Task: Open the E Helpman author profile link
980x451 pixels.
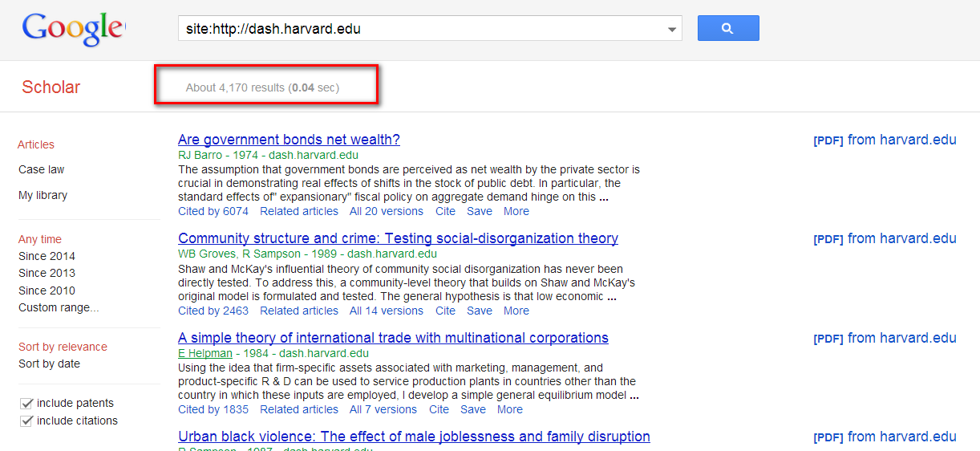Action: (x=205, y=353)
